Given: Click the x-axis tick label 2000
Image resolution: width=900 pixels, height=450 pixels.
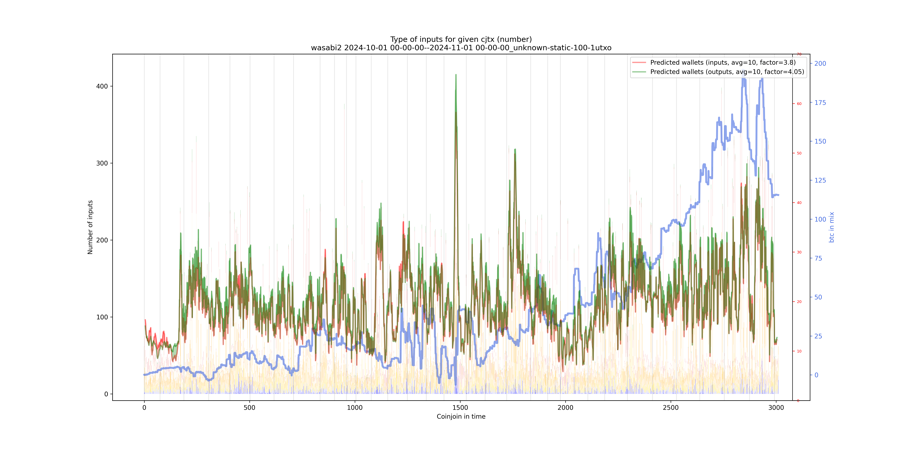Looking at the screenshot, I should tap(565, 406).
